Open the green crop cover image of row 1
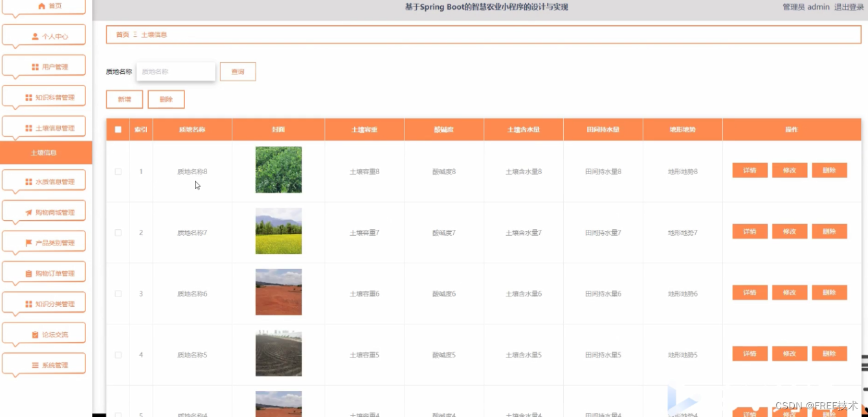 coord(278,170)
